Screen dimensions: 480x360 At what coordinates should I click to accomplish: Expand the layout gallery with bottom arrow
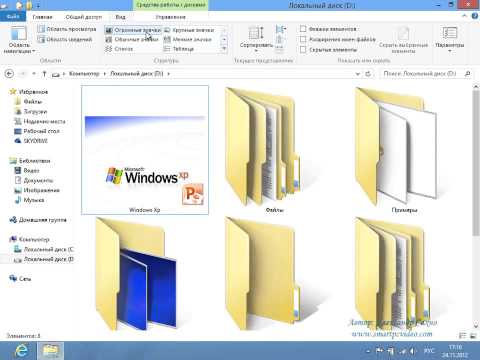224,48
